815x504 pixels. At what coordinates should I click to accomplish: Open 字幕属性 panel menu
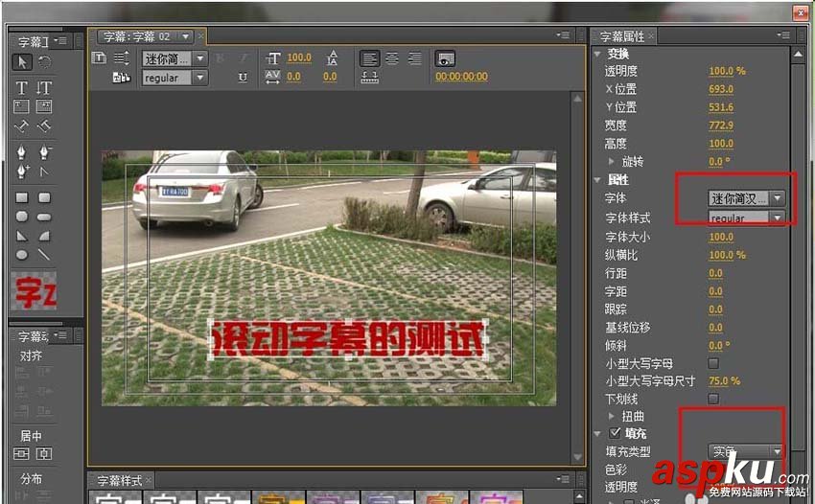point(783,35)
